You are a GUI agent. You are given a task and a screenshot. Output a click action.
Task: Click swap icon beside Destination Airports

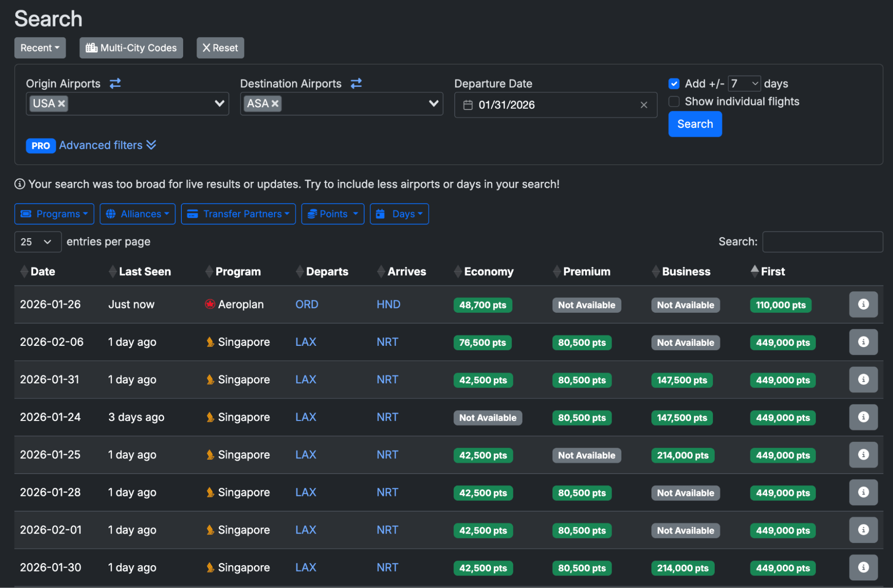pyautogui.click(x=356, y=84)
